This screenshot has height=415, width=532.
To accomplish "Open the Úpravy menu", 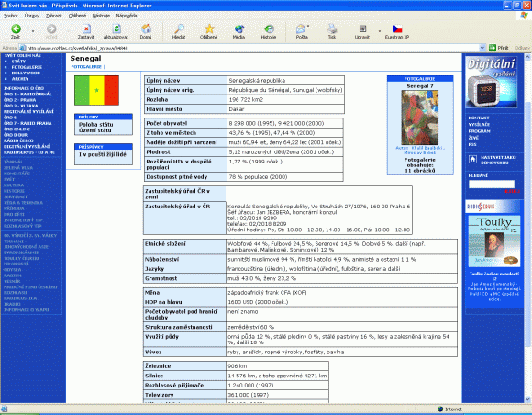I will [x=32, y=16].
